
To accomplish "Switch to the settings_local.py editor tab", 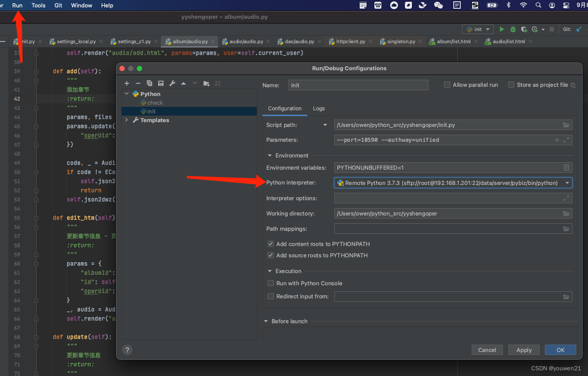I will 76,41.
